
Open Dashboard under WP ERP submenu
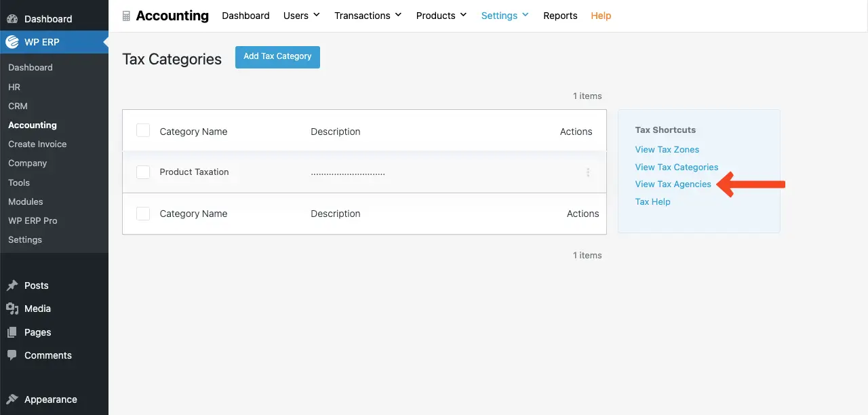pos(31,67)
